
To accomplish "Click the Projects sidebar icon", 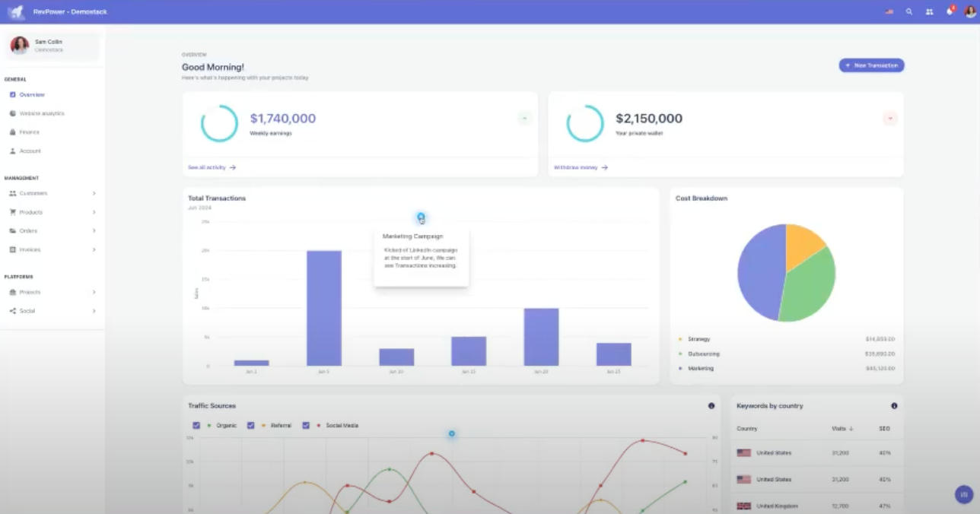I will tap(13, 292).
